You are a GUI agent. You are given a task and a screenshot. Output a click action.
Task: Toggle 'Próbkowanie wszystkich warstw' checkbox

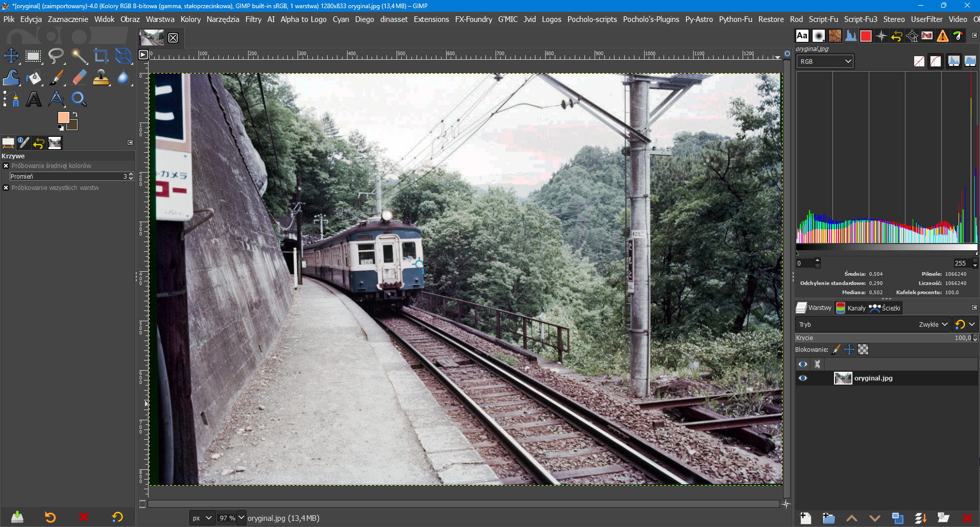coord(6,188)
